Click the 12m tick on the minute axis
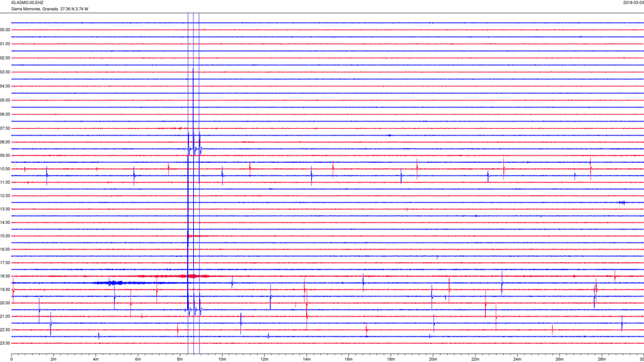The image size is (644, 362). (264, 359)
